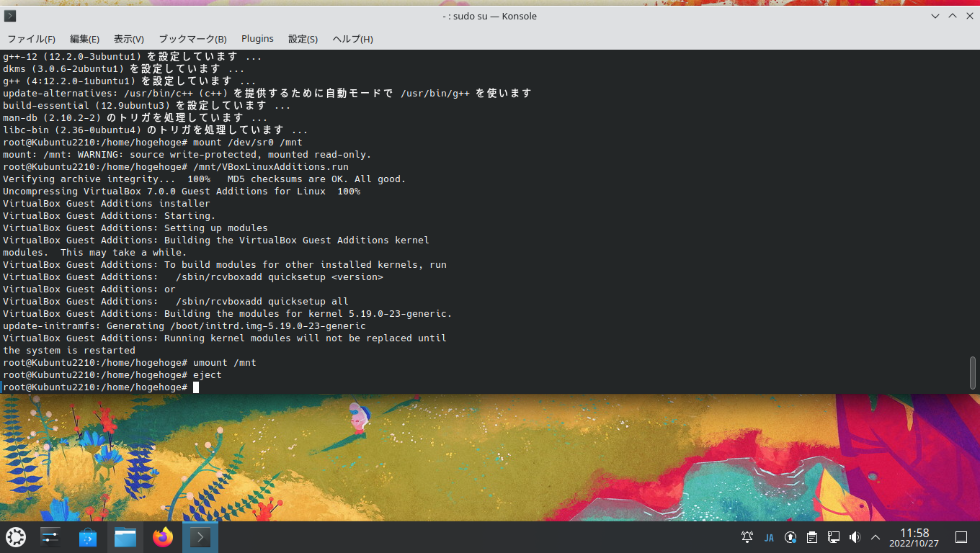
Task: Click the 11:58 digital clock
Action: 914,533
